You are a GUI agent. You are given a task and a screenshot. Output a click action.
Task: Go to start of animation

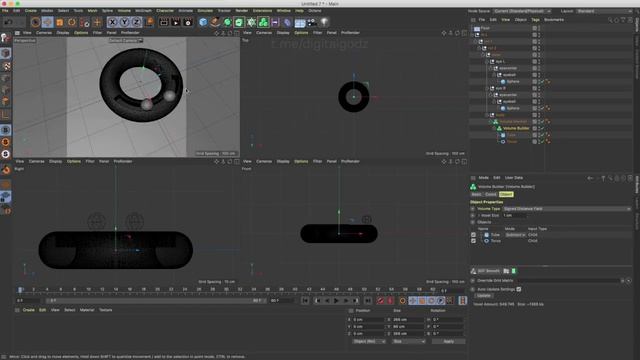click(305, 301)
